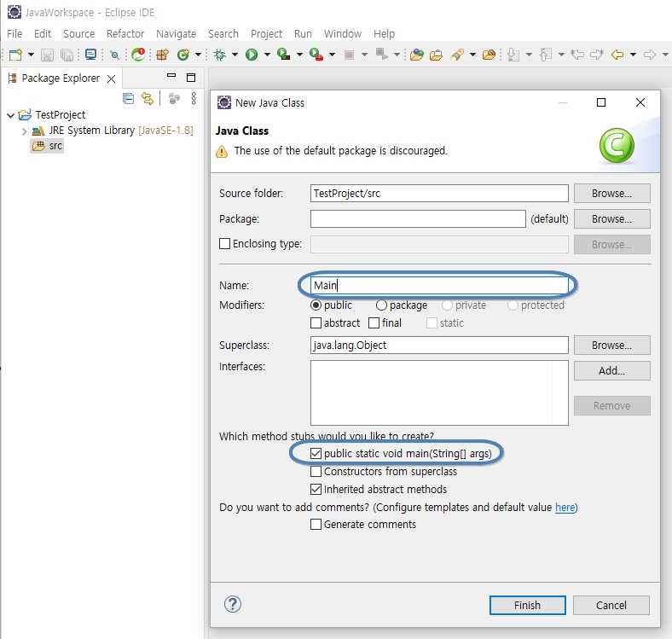Viewport: 672px width, 639px height.
Task: Check the Enclosing type checkbox
Action: [224, 244]
